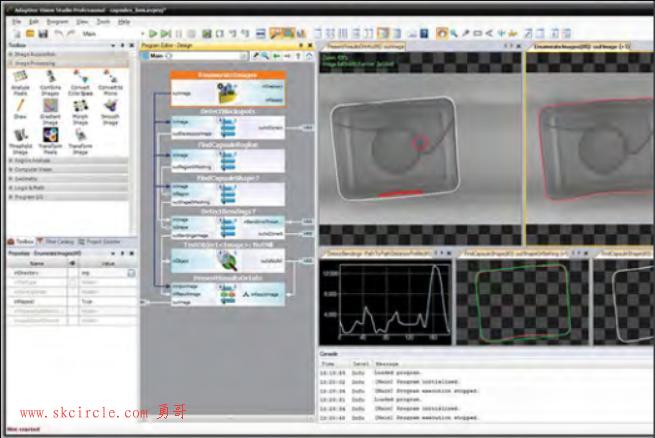Click the Iterate step-forward green button
The height and width of the screenshot is (438, 655).
(166, 34)
